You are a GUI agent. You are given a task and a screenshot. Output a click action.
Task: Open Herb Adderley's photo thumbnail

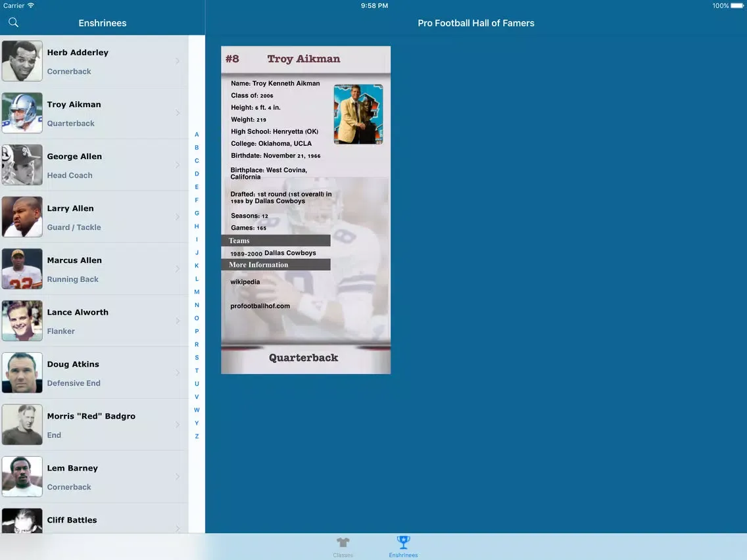[22, 61]
